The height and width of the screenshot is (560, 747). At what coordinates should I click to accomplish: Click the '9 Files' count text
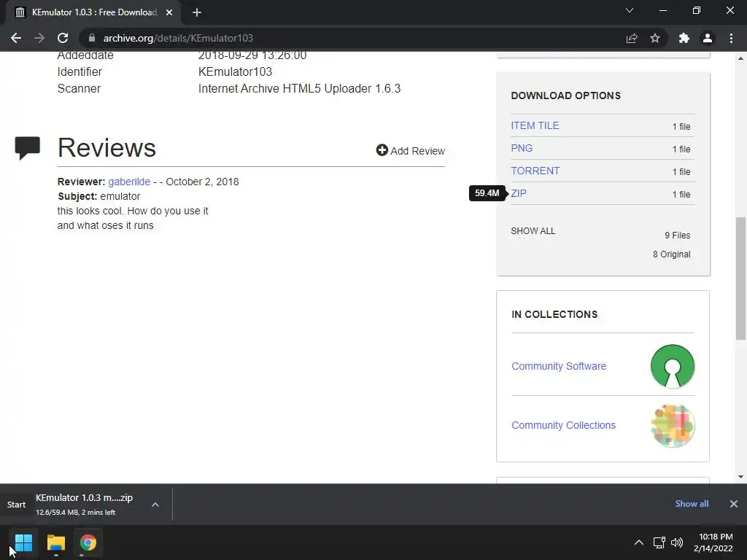678,236
